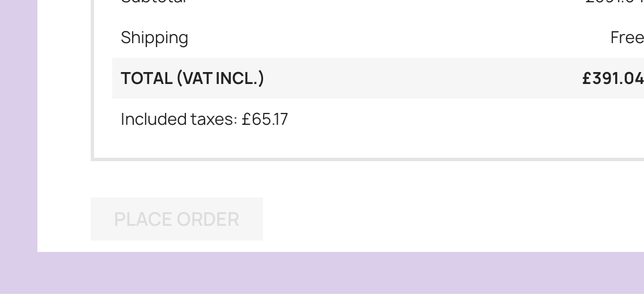
Task: Click the £65.17 tax amount
Action: 265,119
